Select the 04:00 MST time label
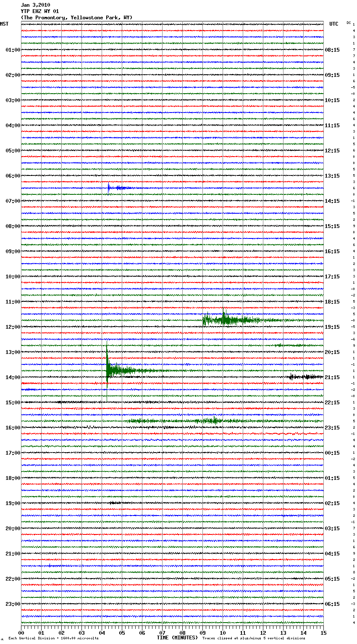This screenshot has height=644, width=357. (13, 126)
